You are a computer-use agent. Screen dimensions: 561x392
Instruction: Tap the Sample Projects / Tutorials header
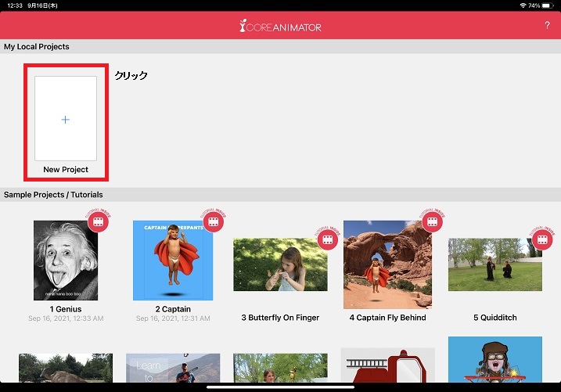click(53, 194)
